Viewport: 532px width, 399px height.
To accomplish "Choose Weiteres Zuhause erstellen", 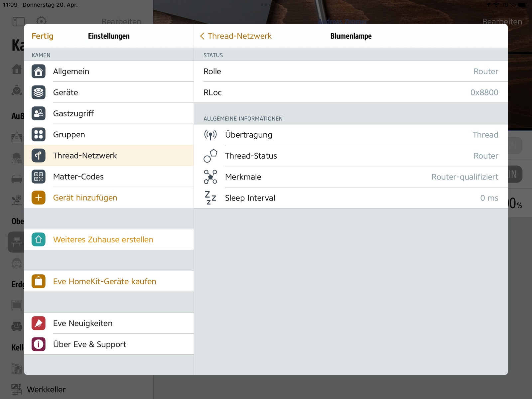I will click(x=103, y=239).
